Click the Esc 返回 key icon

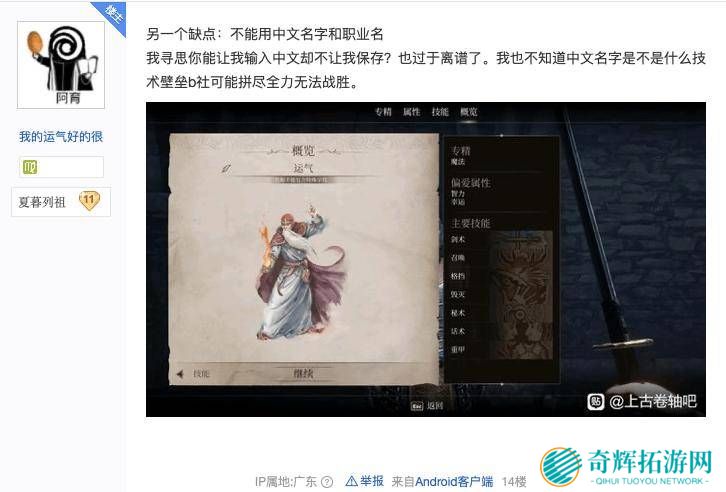pos(417,406)
